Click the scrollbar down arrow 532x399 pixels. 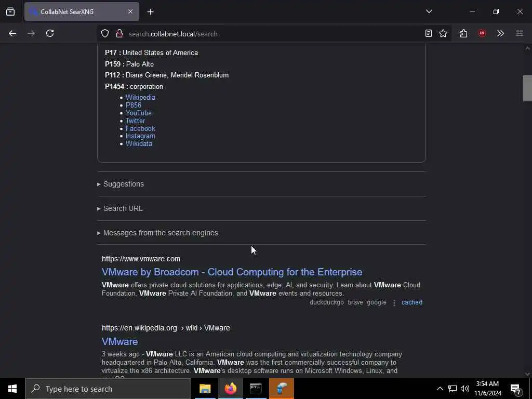527,374
